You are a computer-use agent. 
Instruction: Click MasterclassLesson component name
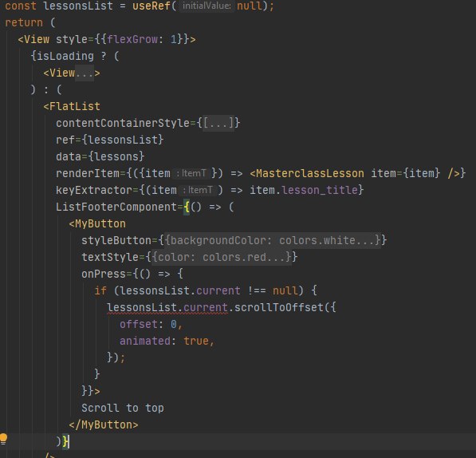pyautogui.click(x=309, y=173)
